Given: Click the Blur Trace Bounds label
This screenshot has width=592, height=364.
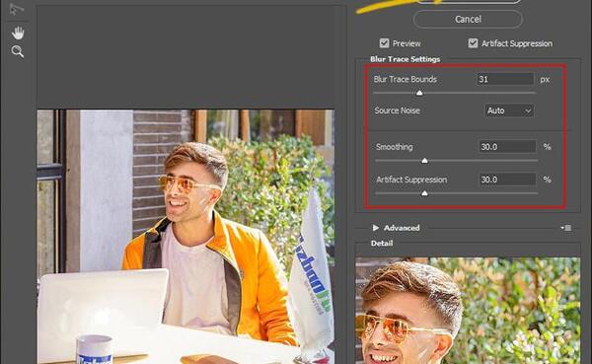Looking at the screenshot, I should pos(406,79).
